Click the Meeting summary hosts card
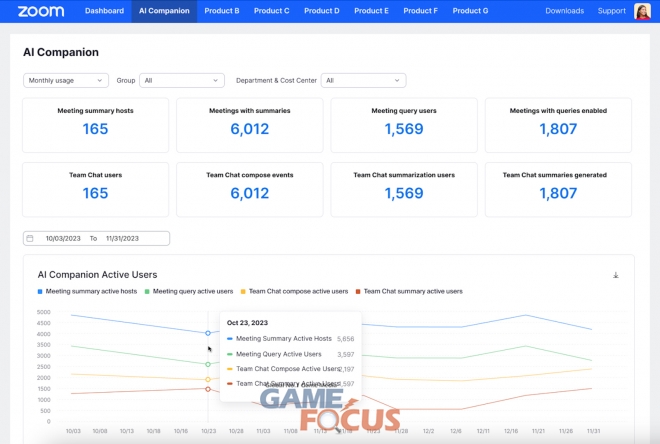The image size is (660, 444). (96, 125)
